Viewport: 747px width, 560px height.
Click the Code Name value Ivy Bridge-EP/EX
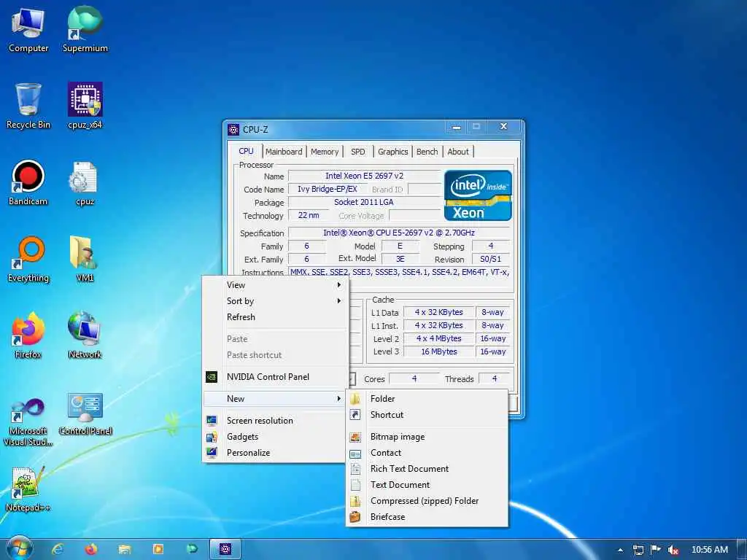328,189
